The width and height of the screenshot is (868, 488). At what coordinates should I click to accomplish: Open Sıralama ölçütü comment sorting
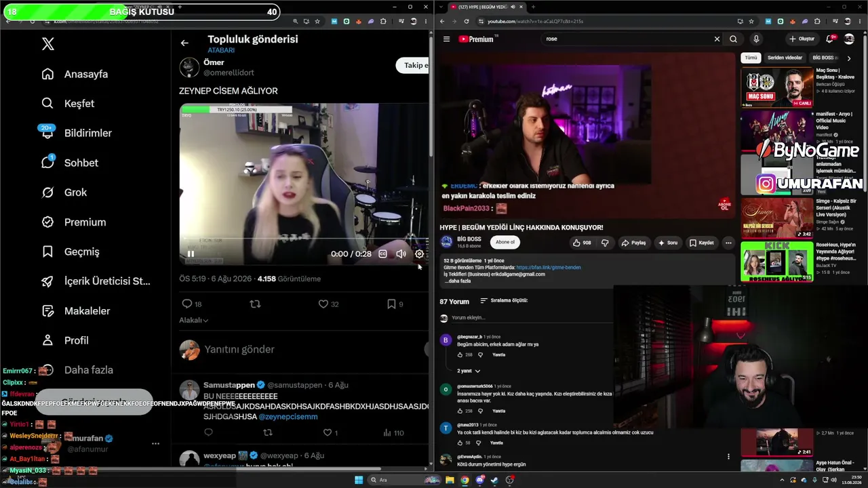point(504,301)
